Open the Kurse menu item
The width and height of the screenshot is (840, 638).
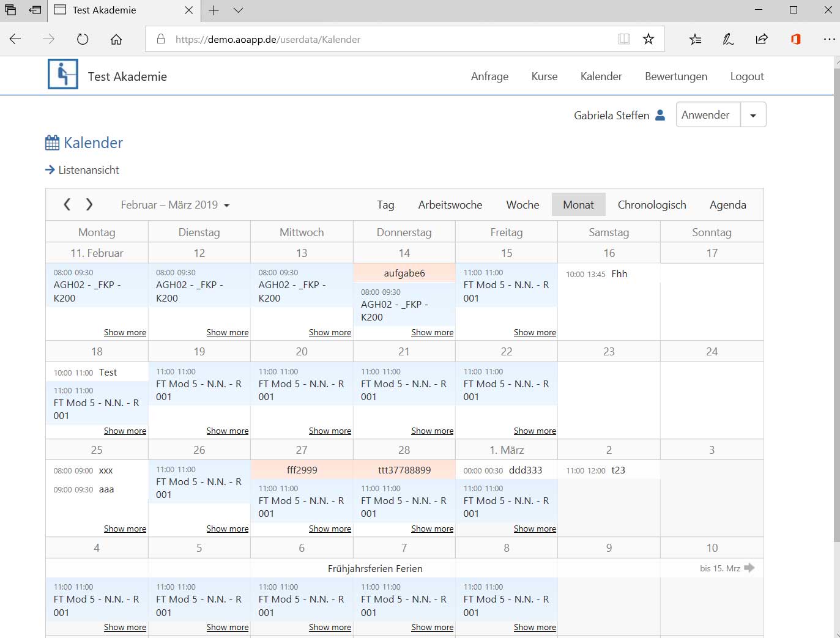pyautogui.click(x=545, y=76)
